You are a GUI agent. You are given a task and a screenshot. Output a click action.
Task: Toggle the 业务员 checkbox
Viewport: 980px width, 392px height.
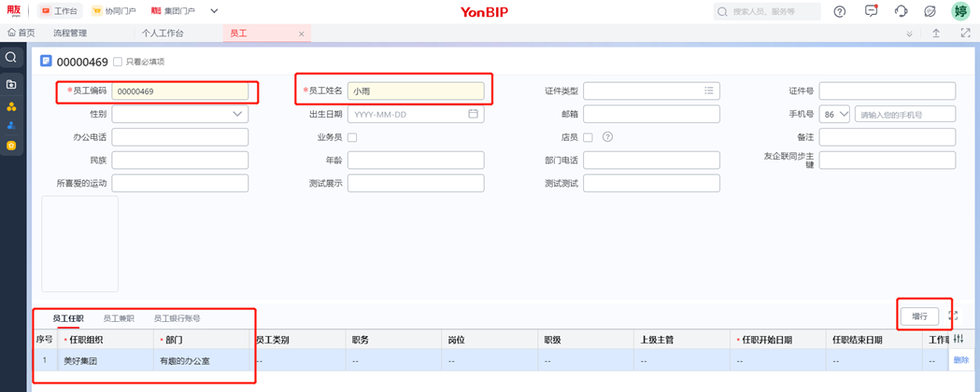click(x=352, y=137)
